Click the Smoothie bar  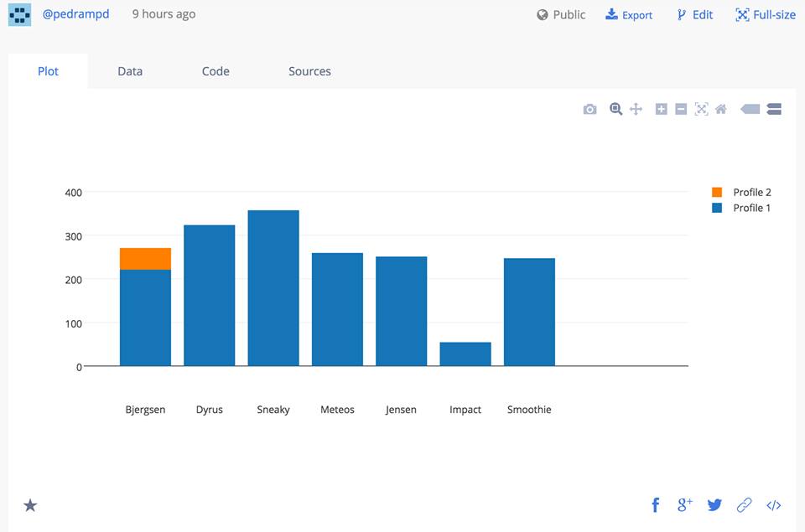529,312
